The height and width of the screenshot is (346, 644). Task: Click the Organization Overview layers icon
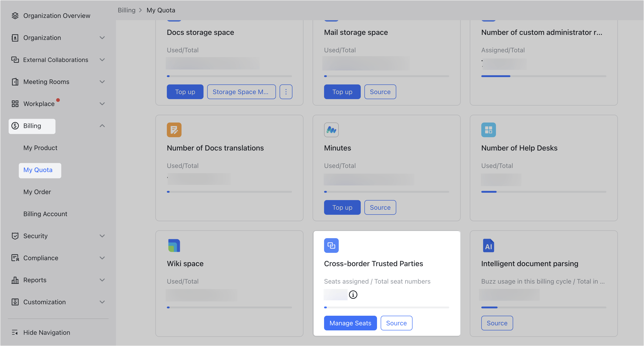tap(15, 16)
